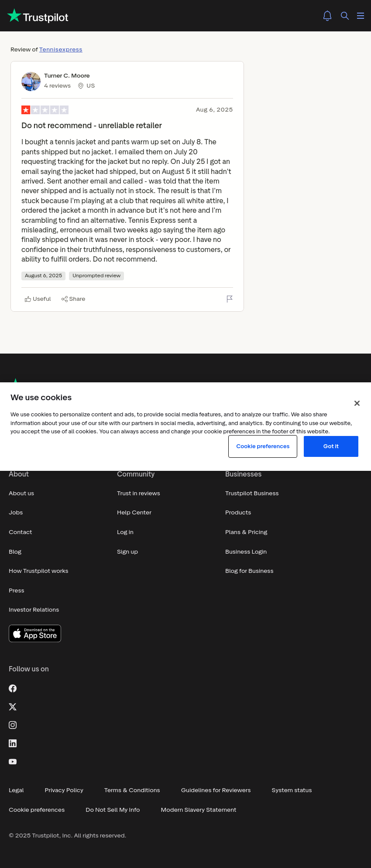This screenshot has height=868, width=371.
Task: Open Trustpilot's Facebook icon
Action: click(x=13, y=688)
